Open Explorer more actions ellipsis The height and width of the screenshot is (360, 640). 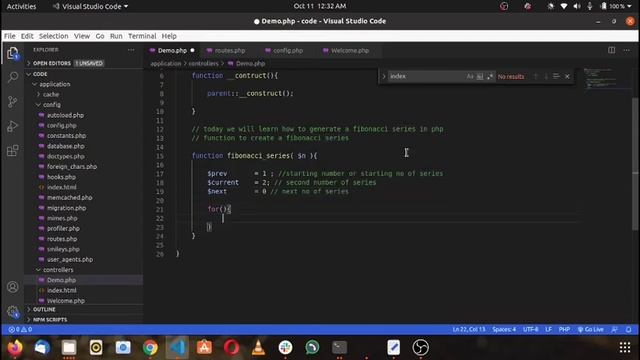(131, 50)
